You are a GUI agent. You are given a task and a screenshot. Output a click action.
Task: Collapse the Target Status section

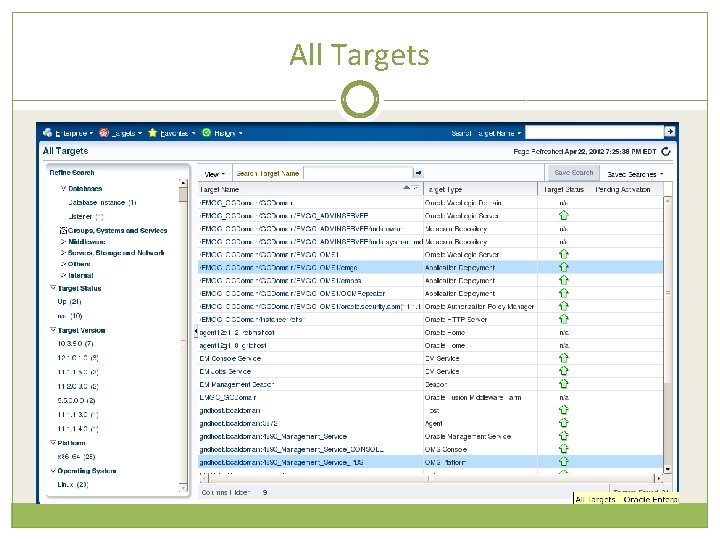pyautogui.click(x=53, y=288)
